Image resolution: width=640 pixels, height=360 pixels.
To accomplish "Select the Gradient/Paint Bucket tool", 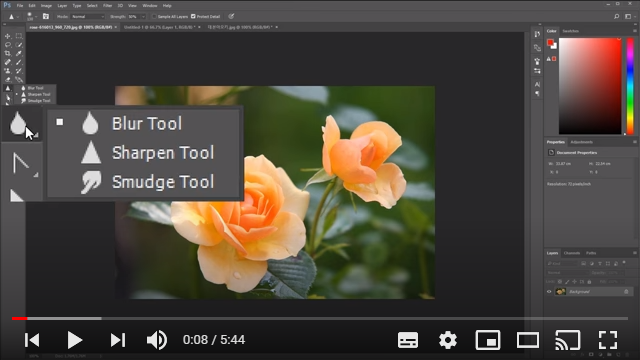I will click(x=19, y=80).
